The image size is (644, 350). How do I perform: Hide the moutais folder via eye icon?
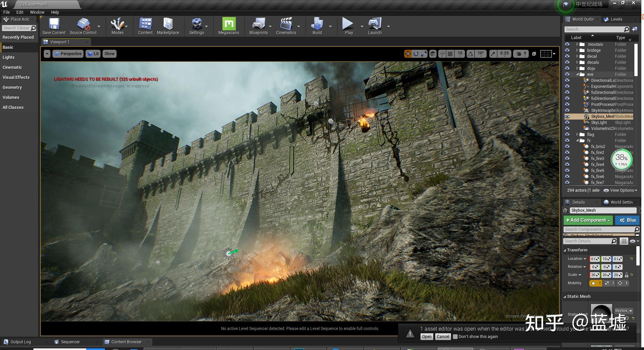point(567,44)
